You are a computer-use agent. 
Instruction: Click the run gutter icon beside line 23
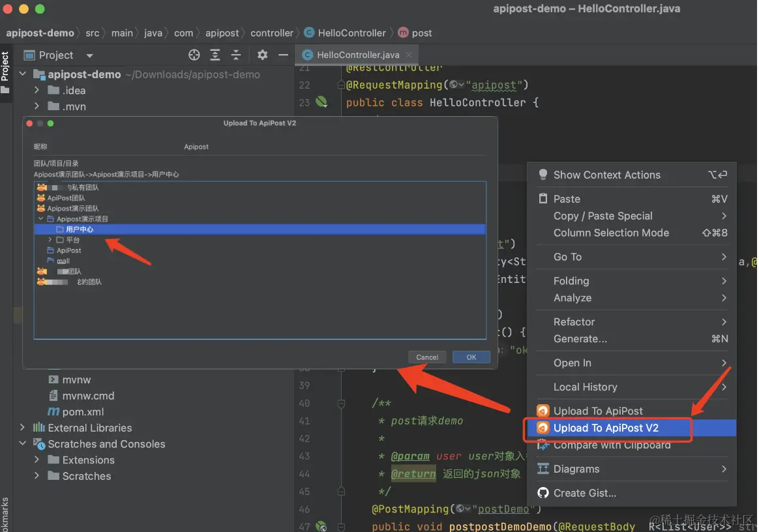321,102
